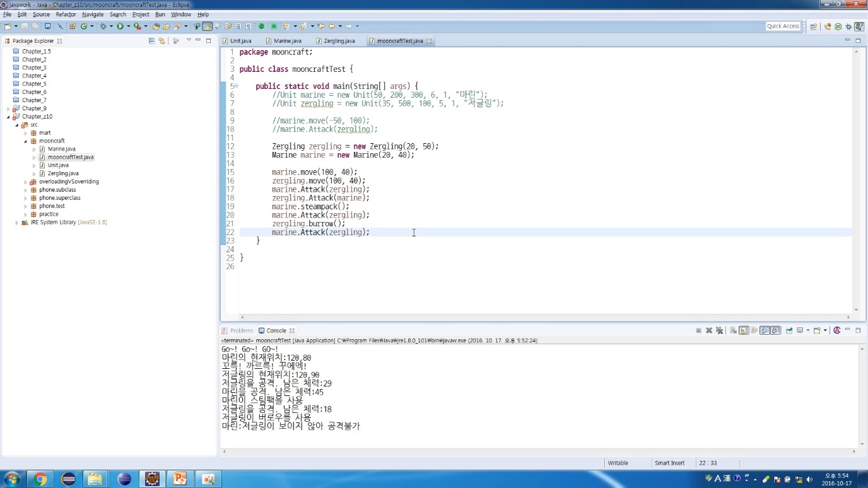Switch to the Debug perspective icon
Viewport: 868px width, 488px height.
pyautogui.click(x=848, y=26)
